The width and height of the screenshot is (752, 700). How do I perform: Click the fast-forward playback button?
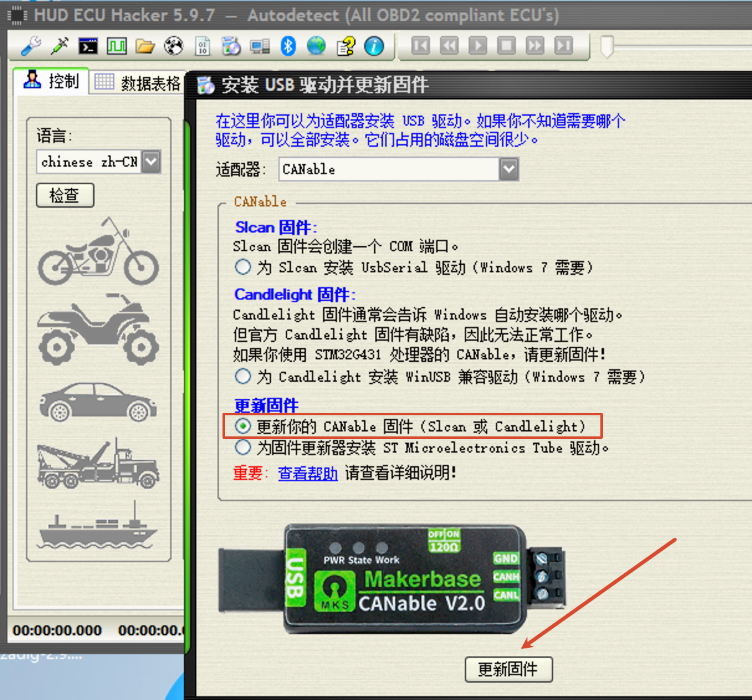click(x=535, y=46)
